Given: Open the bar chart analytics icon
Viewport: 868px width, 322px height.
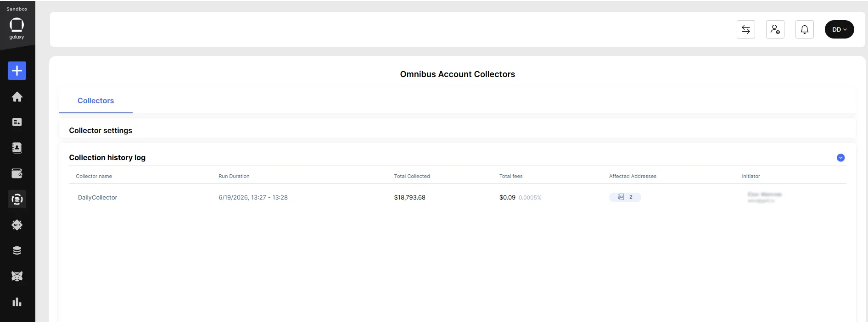Looking at the screenshot, I should click(17, 302).
